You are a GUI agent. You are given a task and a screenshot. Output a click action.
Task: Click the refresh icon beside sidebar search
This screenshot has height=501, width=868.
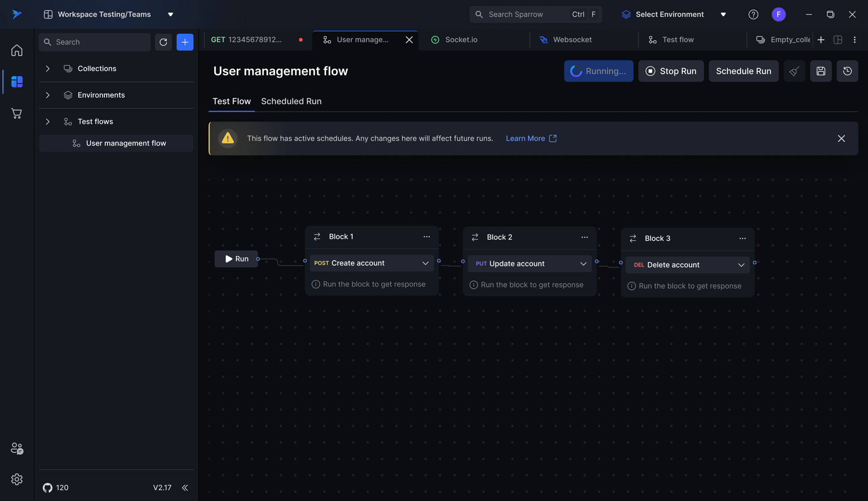[x=163, y=42]
